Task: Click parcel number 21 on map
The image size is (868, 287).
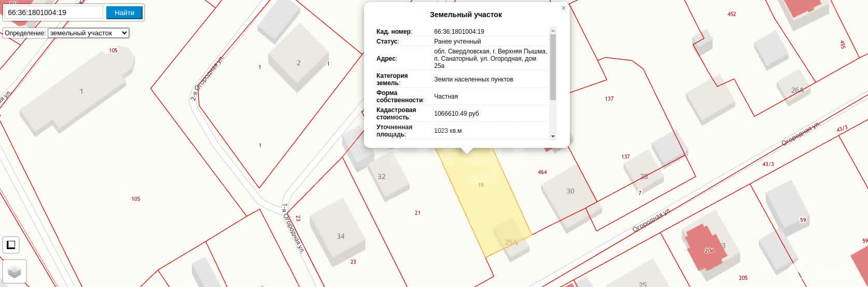Action: pyautogui.click(x=417, y=213)
